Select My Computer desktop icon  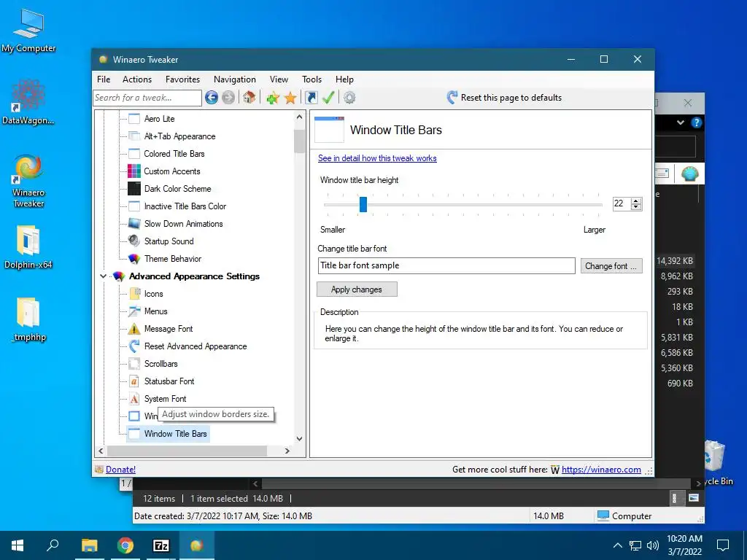pyautogui.click(x=28, y=31)
